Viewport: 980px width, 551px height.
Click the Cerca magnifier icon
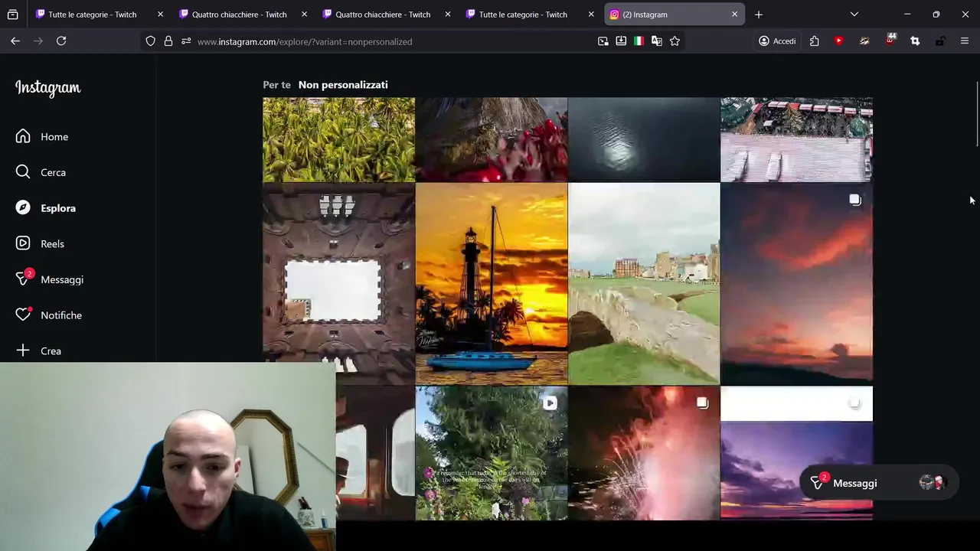pos(23,172)
